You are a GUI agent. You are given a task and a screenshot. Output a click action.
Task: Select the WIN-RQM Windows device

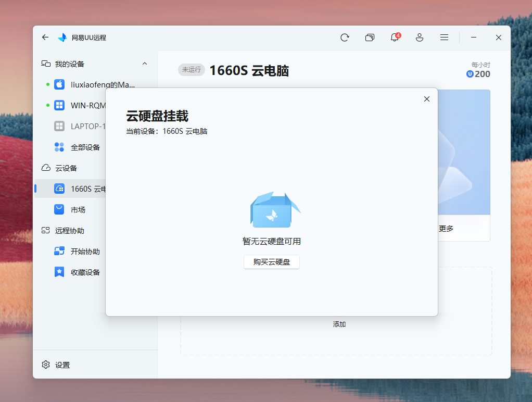pos(70,105)
